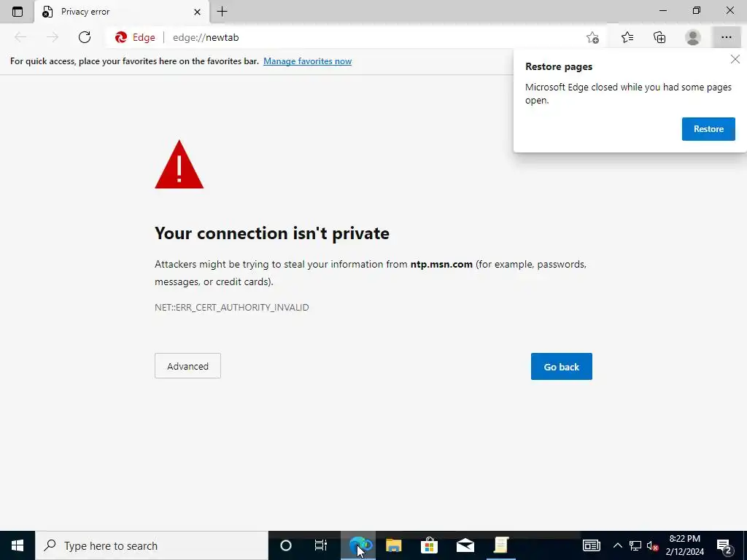747x560 pixels.
Task: Click Microsoft Edge taskbar icon
Action: 358,545
